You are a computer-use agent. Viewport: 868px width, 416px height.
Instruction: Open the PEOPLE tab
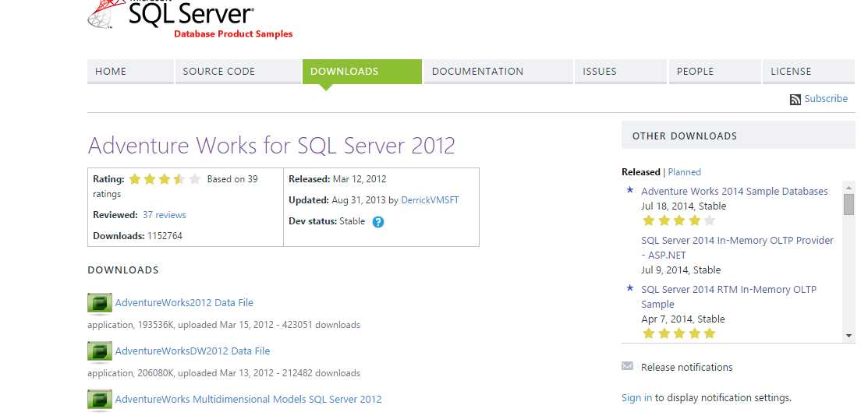tap(714, 72)
